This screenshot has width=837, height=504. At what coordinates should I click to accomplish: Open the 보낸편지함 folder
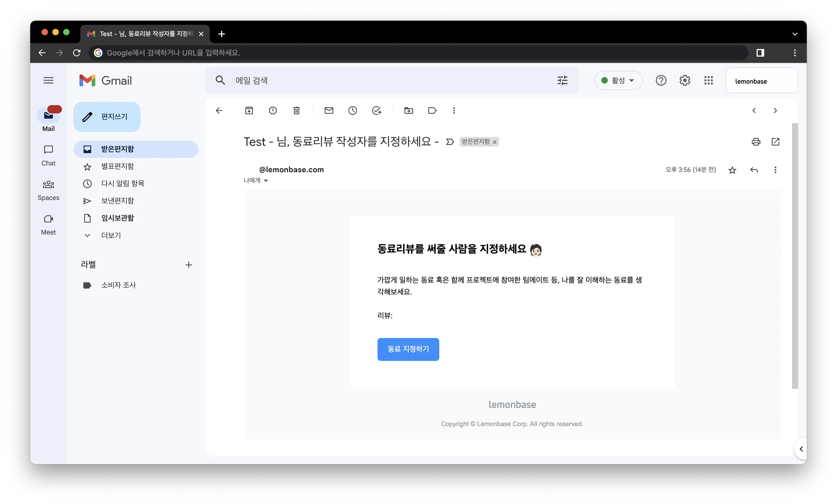coord(136,201)
